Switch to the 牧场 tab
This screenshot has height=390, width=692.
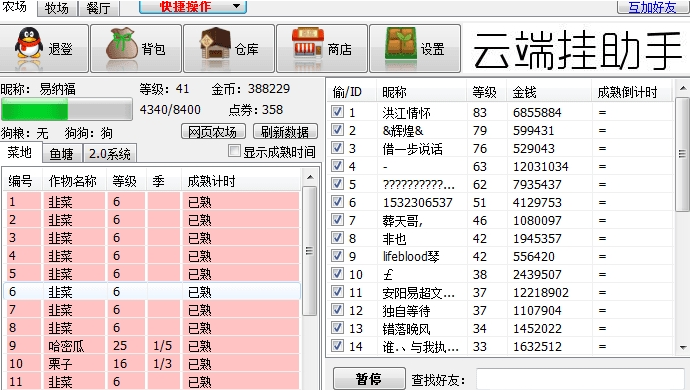pos(57,8)
